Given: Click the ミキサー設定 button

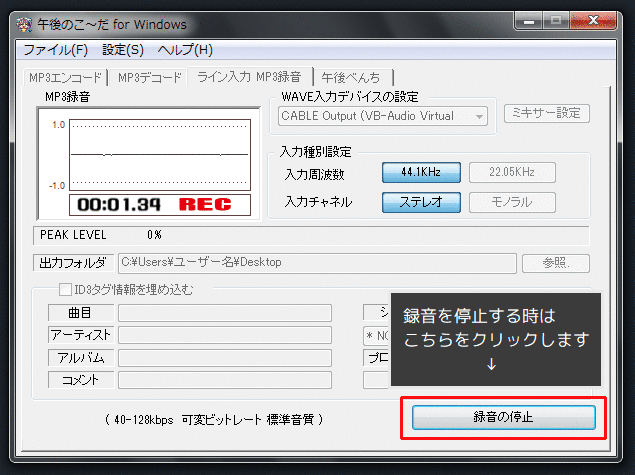Looking at the screenshot, I should 546,114.
